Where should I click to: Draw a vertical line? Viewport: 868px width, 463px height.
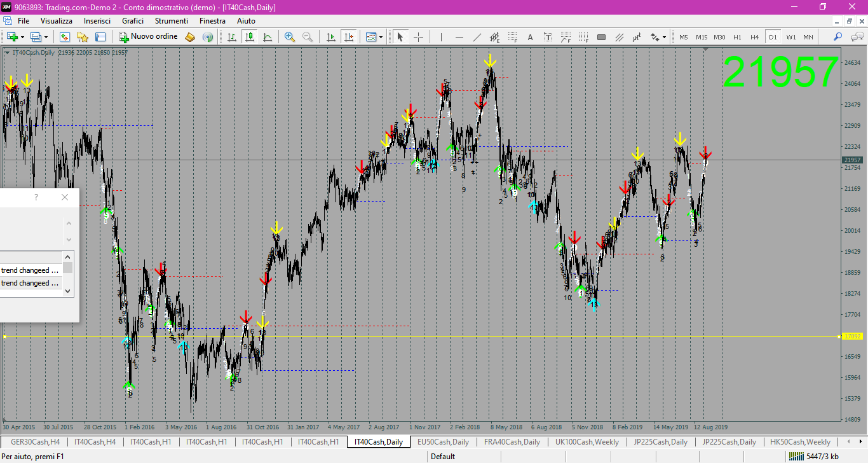tap(441, 37)
